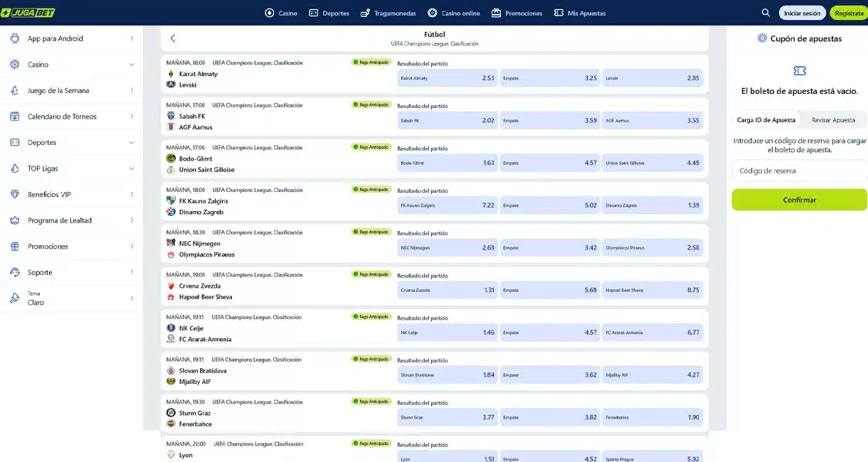Expand the Deportes sidebar section
This screenshot has height=462, width=868.
132,142
